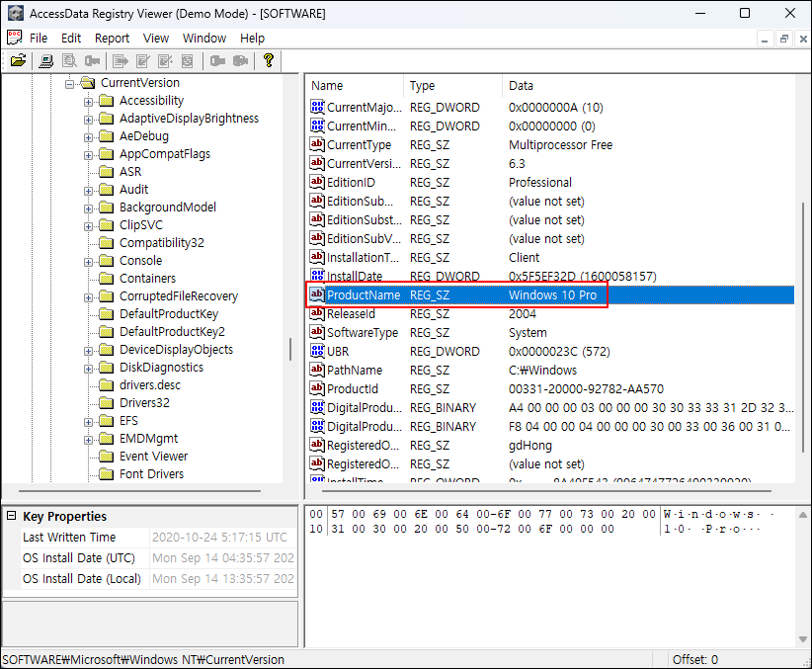812x669 pixels.
Task: Open the Window menu
Action: pyautogui.click(x=204, y=39)
